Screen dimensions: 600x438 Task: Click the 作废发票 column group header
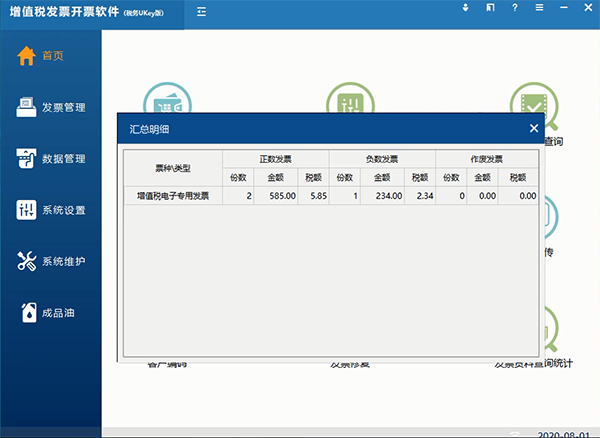pyautogui.click(x=487, y=158)
